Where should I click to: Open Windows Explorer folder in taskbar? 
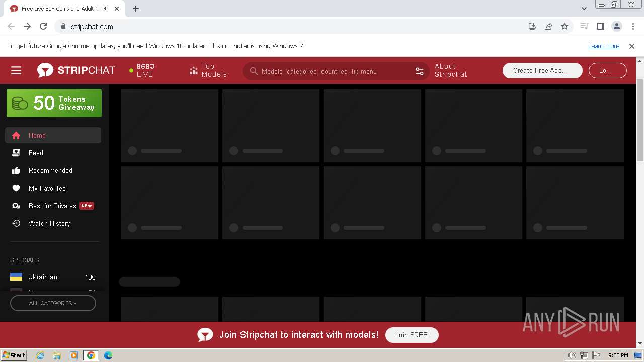(57, 355)
